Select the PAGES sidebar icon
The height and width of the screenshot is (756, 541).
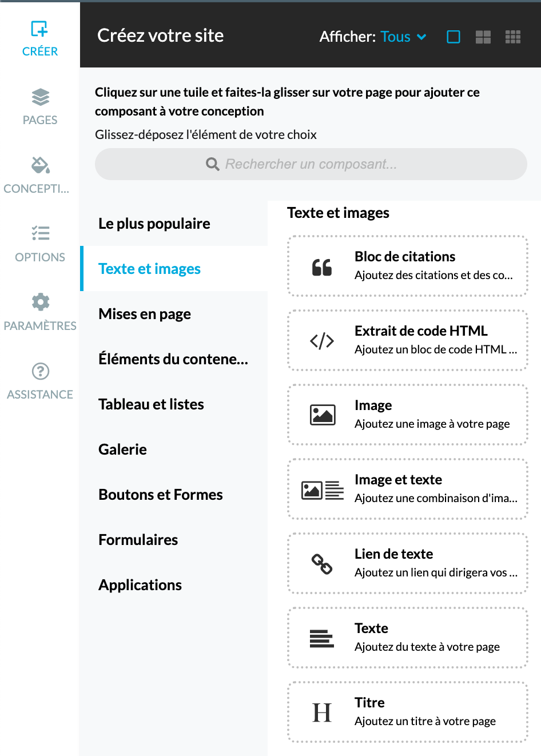click(x=39, y=97)
